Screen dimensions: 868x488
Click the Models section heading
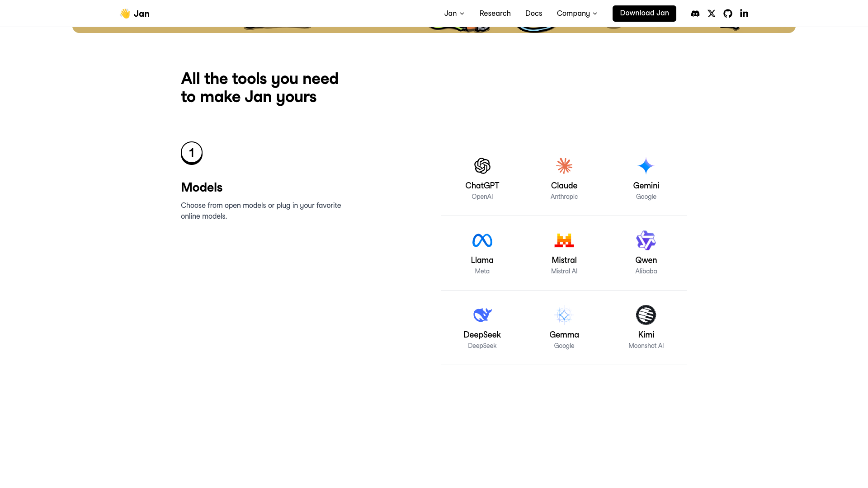(x=202, y=188)
